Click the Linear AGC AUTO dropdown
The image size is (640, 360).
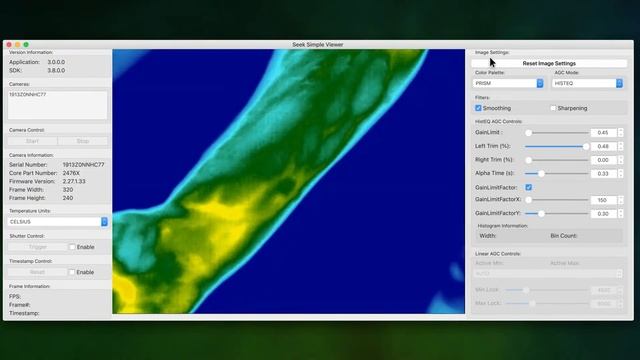coord(549,273)
